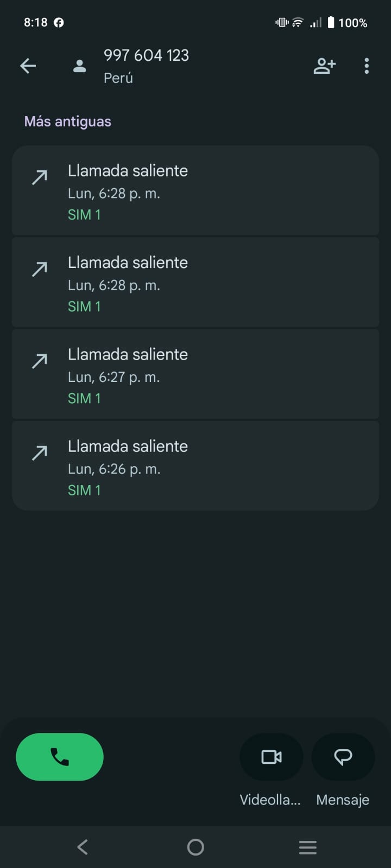Tap the phone number 997 604 123
This screenshot has height=868, width=391.
pyautogui.click(x=146, y=55)
